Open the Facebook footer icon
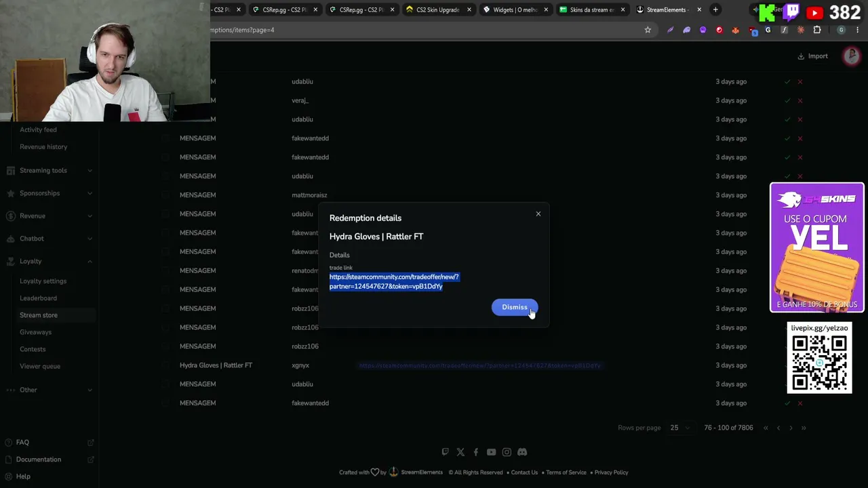 click(x=475, y=452)
